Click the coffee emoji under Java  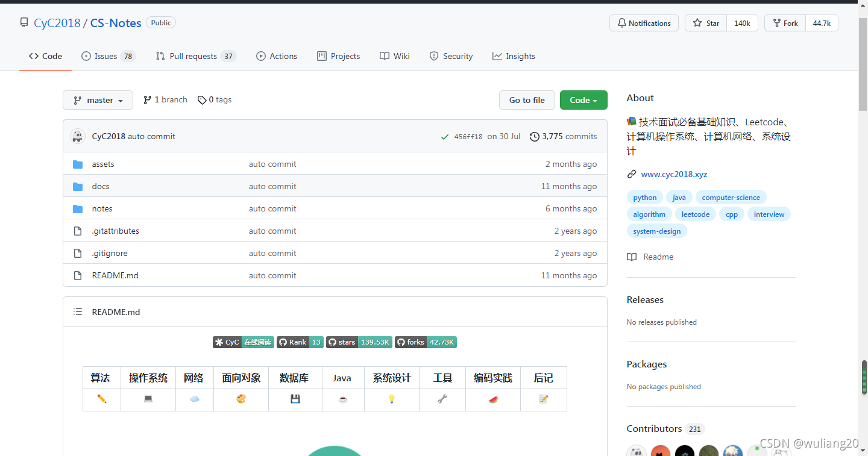(343, 399)
